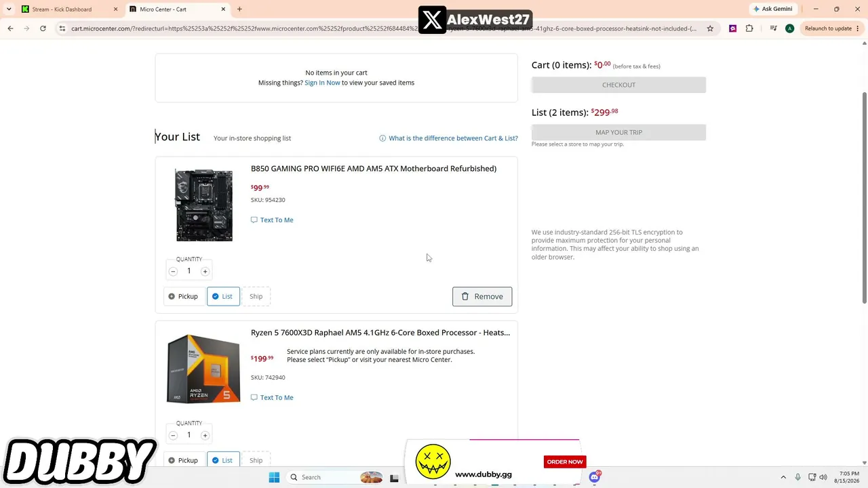Open the media controls icon in toolbar
Viewport: 868px width, 488px height.
[773, 28]
